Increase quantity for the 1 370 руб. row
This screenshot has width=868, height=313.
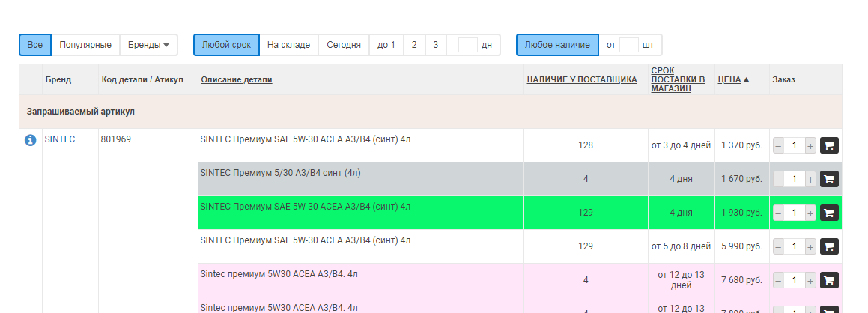tap(810, 146)
